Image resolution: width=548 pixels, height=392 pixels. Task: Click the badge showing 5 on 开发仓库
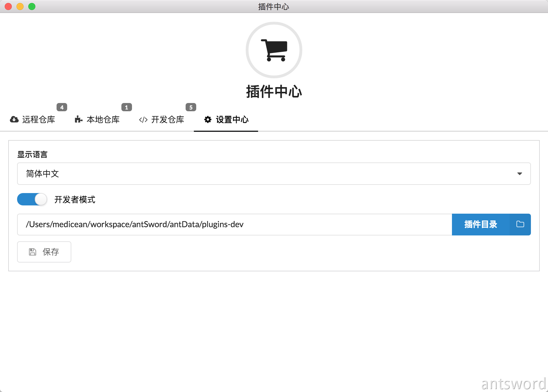click(191, 107)
